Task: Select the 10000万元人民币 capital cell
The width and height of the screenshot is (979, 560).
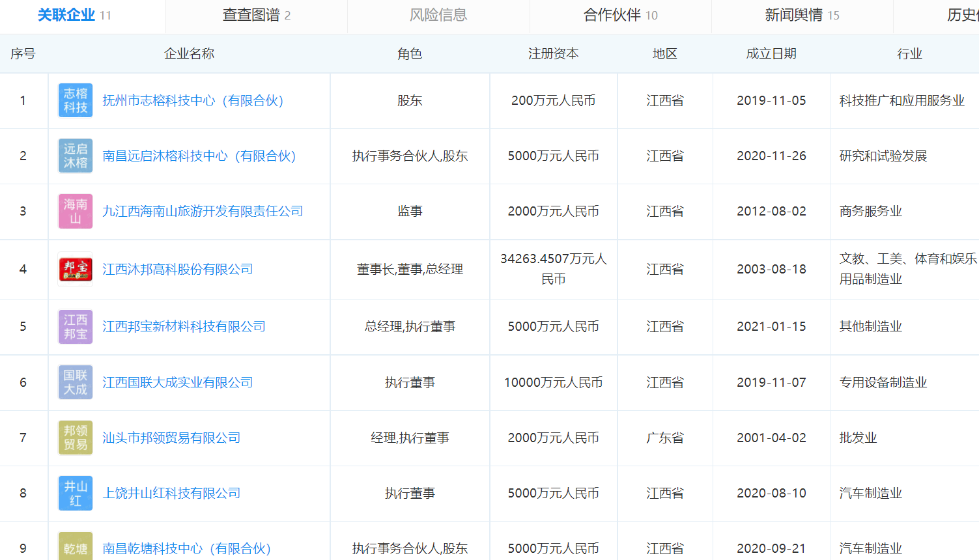Action: coord(553,383)
